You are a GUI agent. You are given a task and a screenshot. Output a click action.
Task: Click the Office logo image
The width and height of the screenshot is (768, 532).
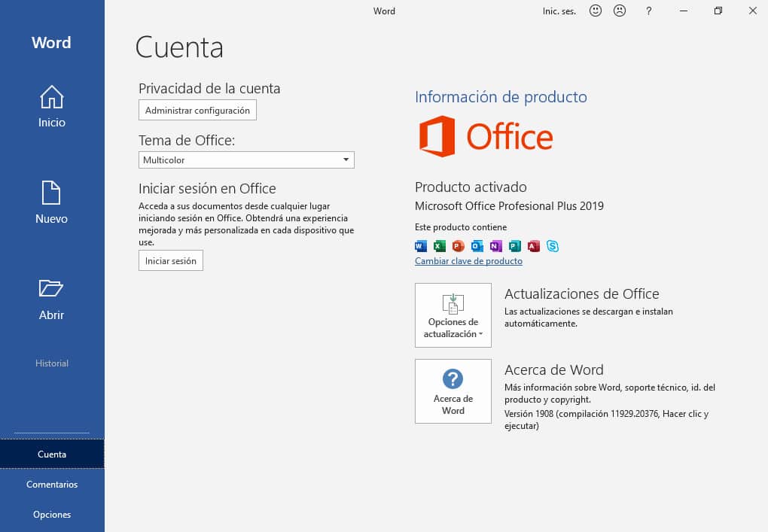coord(486,136)
